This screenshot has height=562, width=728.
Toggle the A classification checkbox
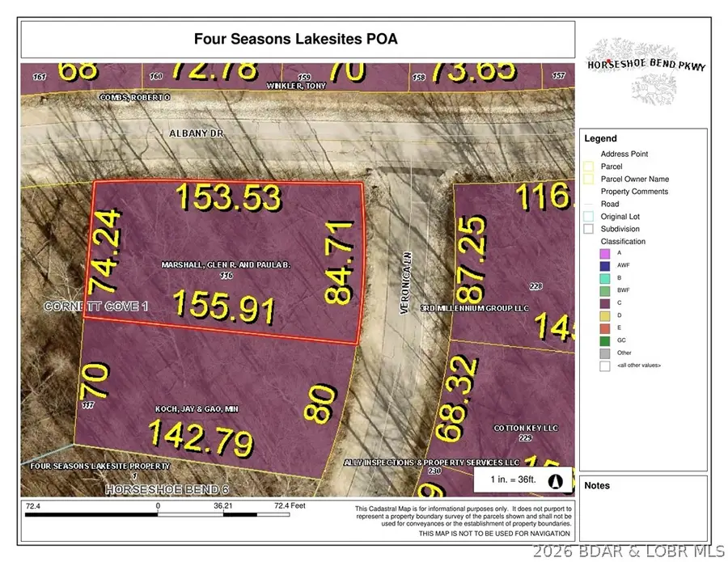click(x=603, y=254)
